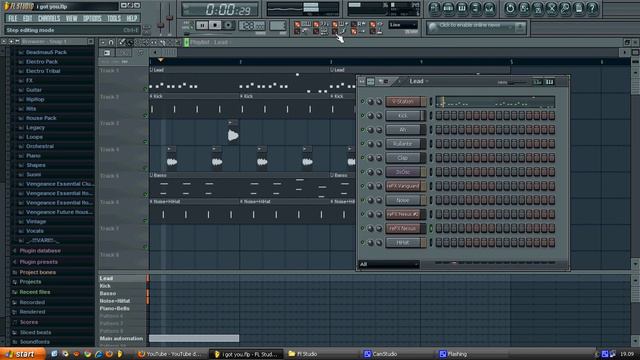Click the playlist clip focus icon below toolbar
This screenshot has height=360, width=640.
pos(107,53)
